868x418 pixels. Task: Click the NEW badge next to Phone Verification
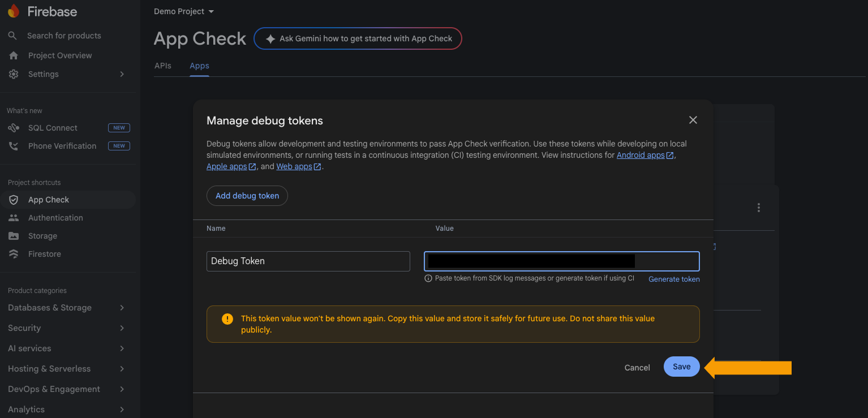click(119, 146)
